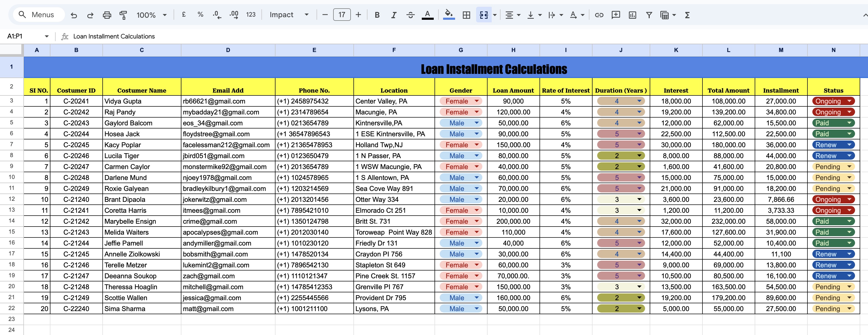The height and width of the screenshot is (335, 868).
Task: Toggle bold formatting
Action: [377, 15]
